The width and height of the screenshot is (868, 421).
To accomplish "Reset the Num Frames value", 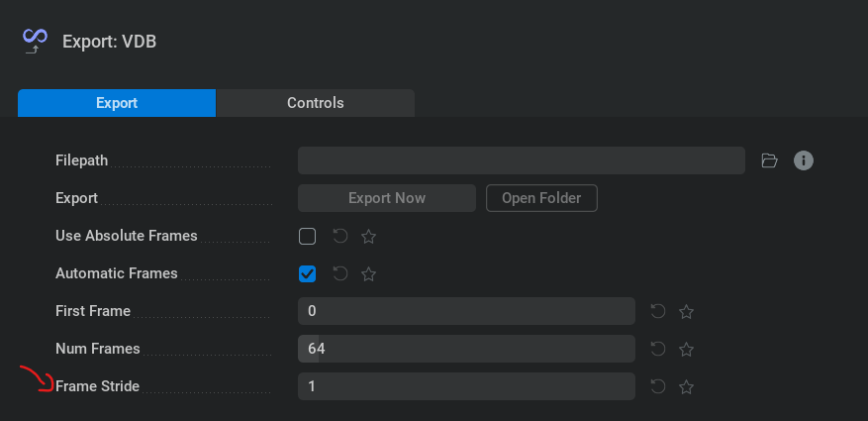I will click(658, 350).
